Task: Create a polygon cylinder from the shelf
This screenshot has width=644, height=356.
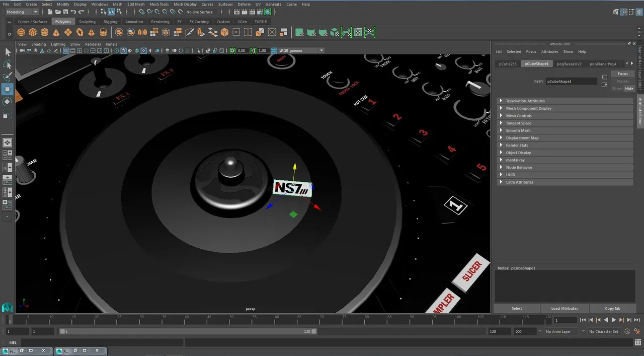Action: pyautogui.click(x=44, y=32)
